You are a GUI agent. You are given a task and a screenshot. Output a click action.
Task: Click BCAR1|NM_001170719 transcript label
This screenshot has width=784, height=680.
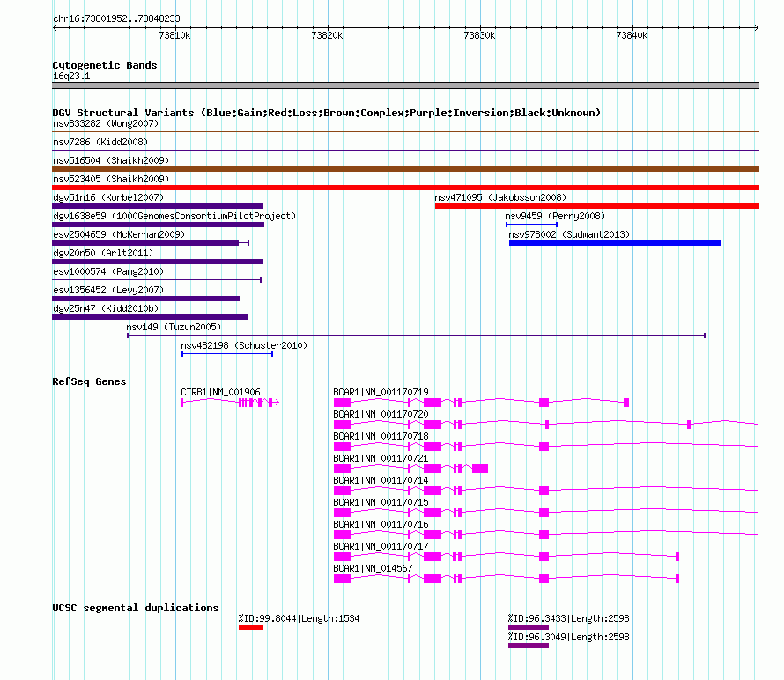[381, 392]
